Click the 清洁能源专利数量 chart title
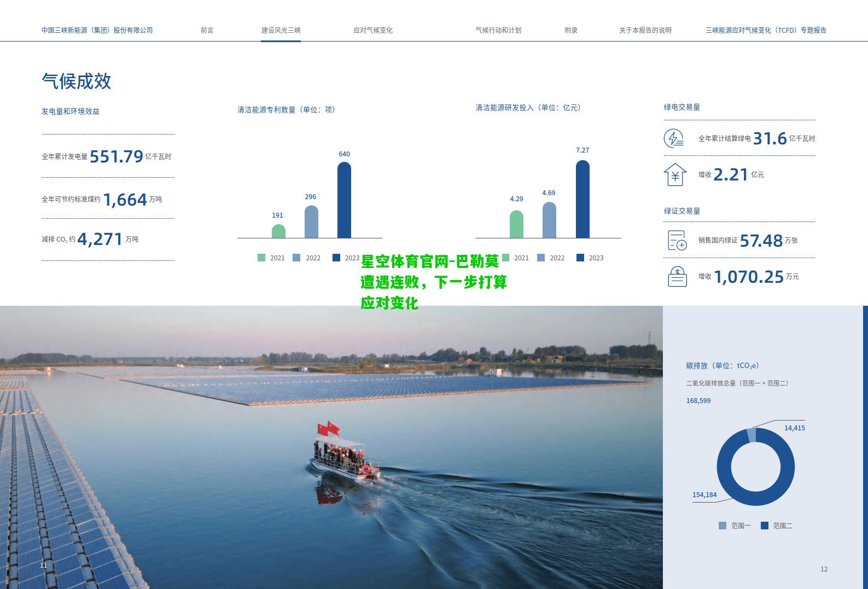Screen dimensions: 868x589 click(x=286, y=109)
